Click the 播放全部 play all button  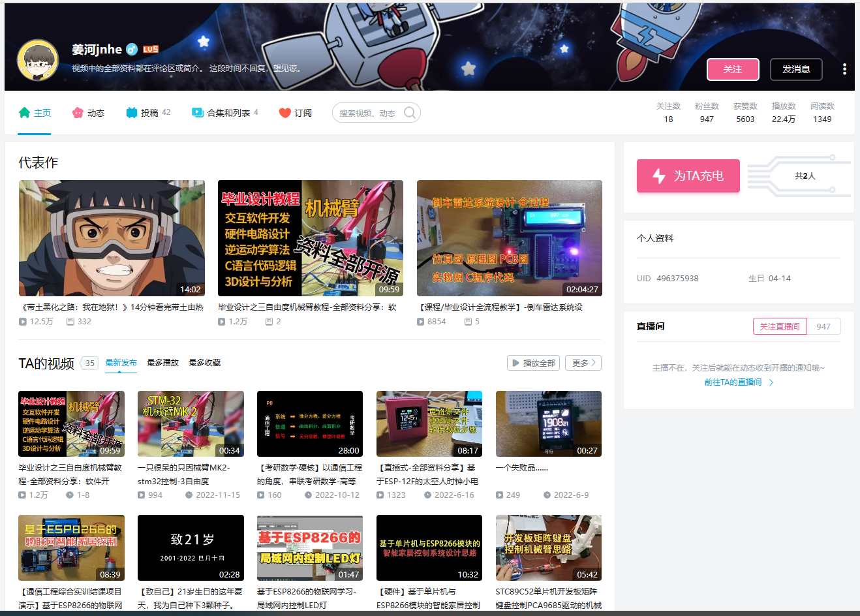click(x=533, y=363)
